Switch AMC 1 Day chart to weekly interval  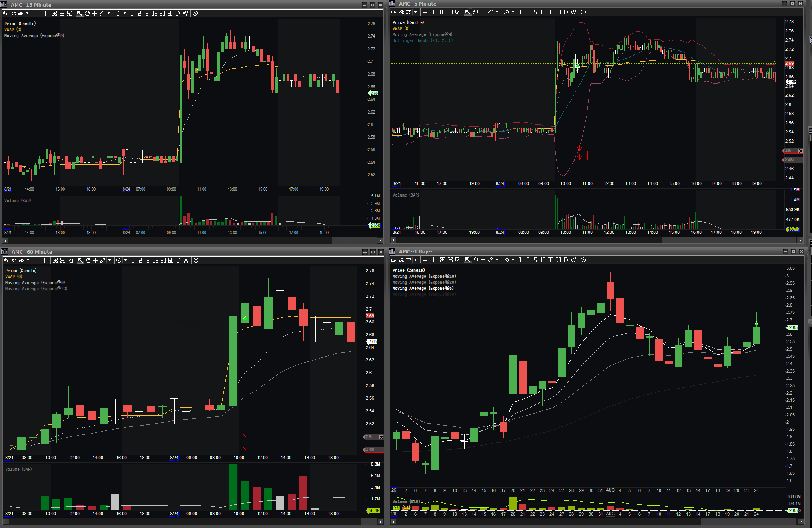click(573, 260)
